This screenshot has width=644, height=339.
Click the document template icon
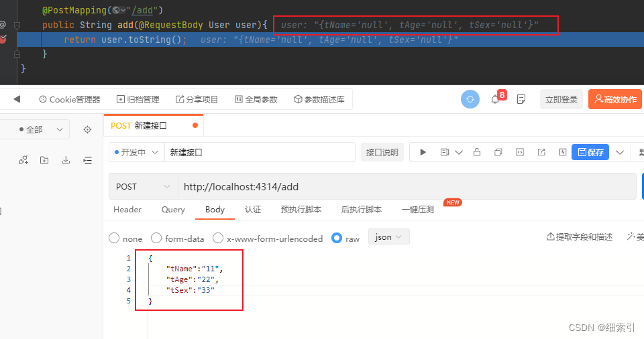pyautogui.click(x=444, y=152)
